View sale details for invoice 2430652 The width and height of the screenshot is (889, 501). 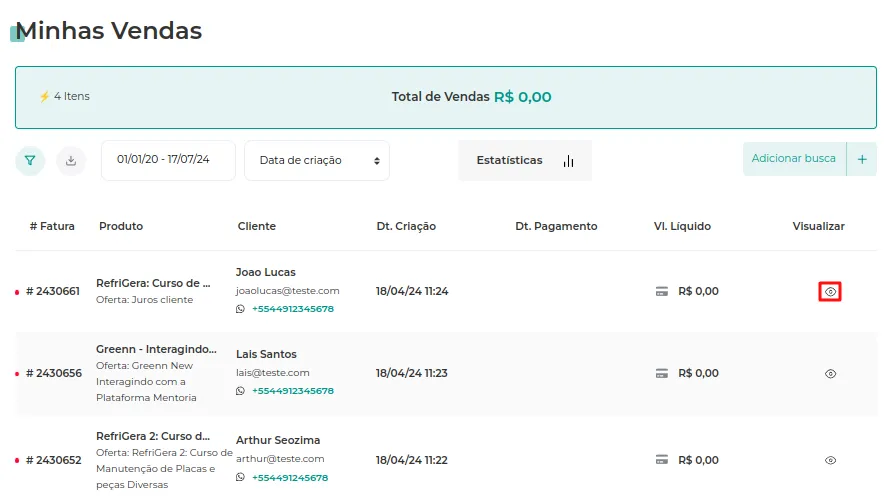(830, 460)
